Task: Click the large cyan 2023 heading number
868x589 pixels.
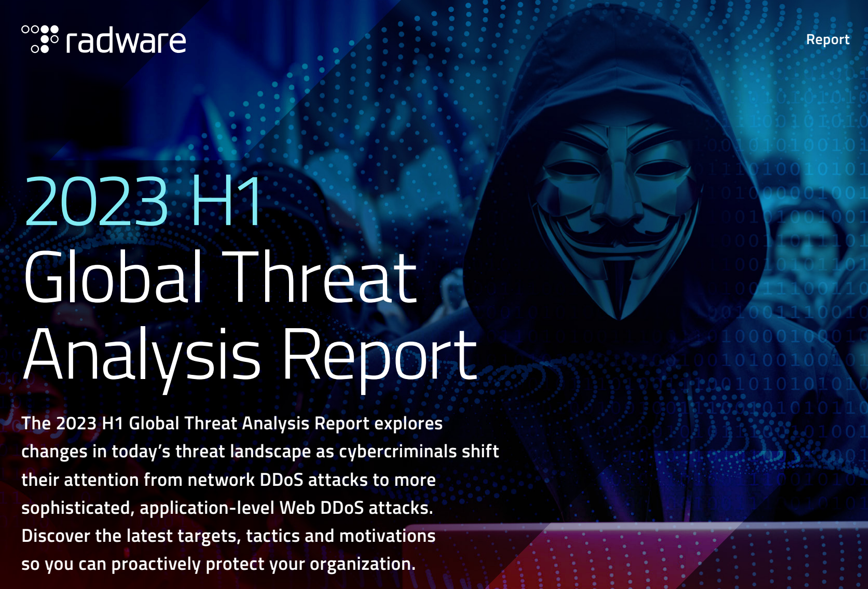Action: coord(97,201)
